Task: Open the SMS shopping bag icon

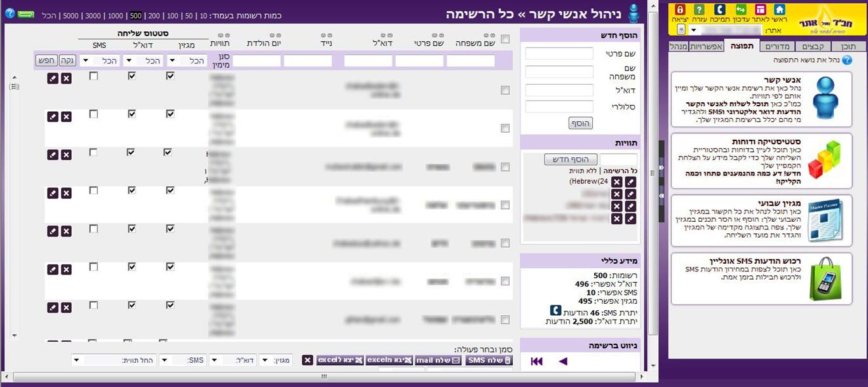Action: (825, 279)
